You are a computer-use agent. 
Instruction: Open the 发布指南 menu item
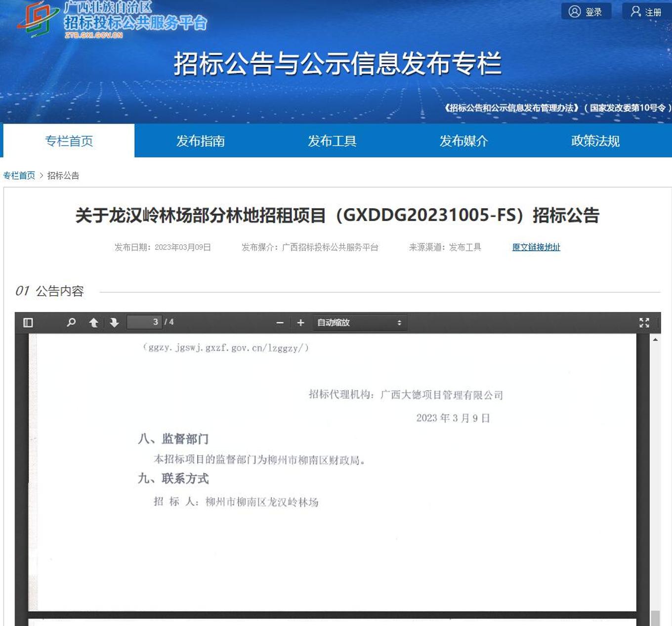(x=201, y=141)
